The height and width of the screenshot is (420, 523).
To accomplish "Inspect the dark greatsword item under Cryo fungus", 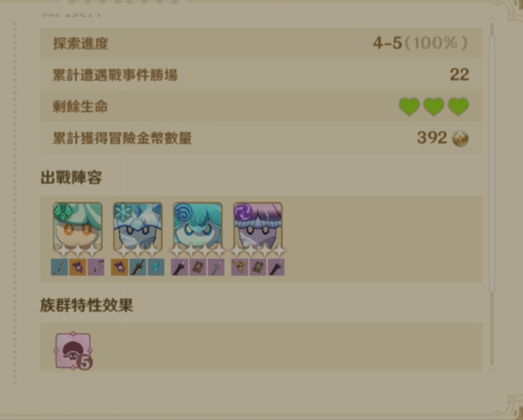I will (138, 267).
